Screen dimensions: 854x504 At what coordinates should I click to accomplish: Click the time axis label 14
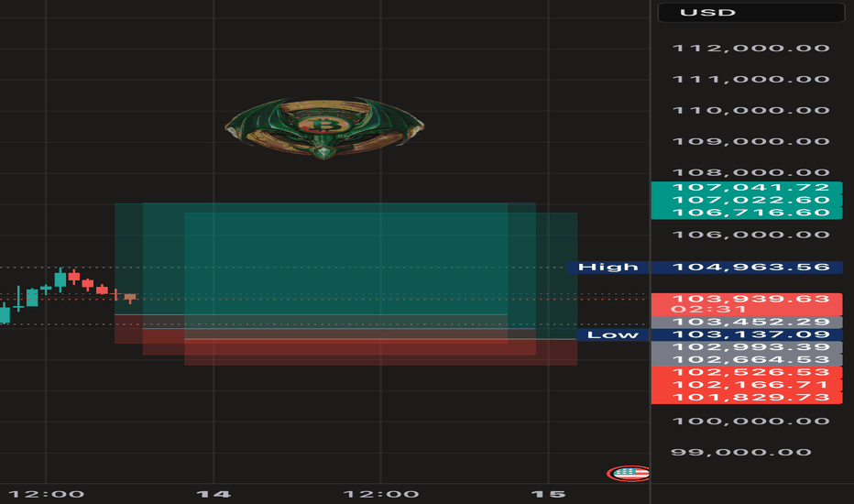(213, 494)
